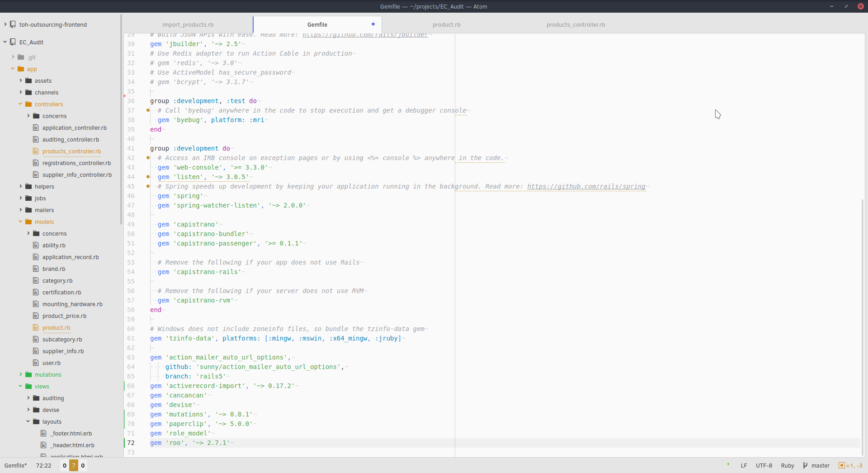The image size is (868, 473).
Task: Switch to the product.rb tab
Action: tap(446, 24)
